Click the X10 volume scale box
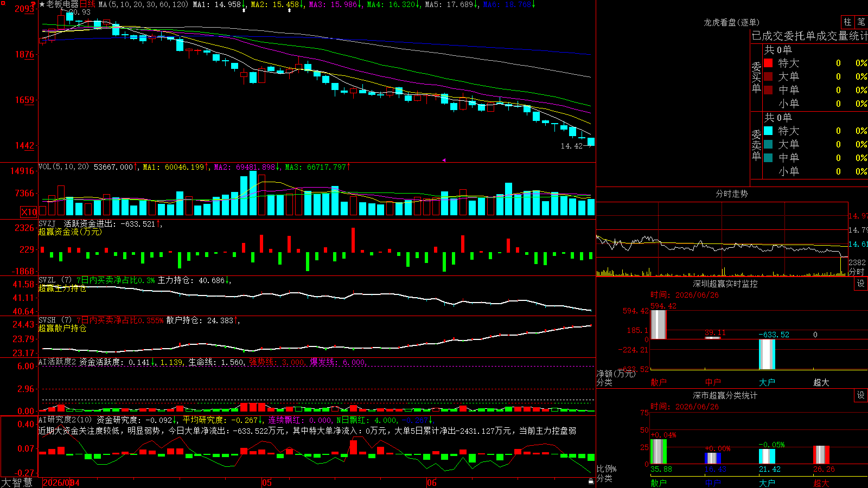This screenshot has height=488, width=868. [x=29, y=212]
